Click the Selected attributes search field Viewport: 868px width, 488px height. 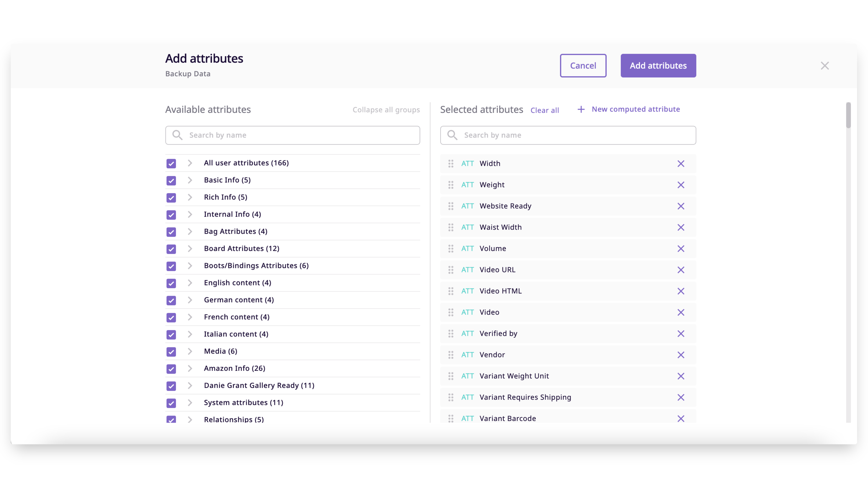pyautogui.click(x=568, y=135)
